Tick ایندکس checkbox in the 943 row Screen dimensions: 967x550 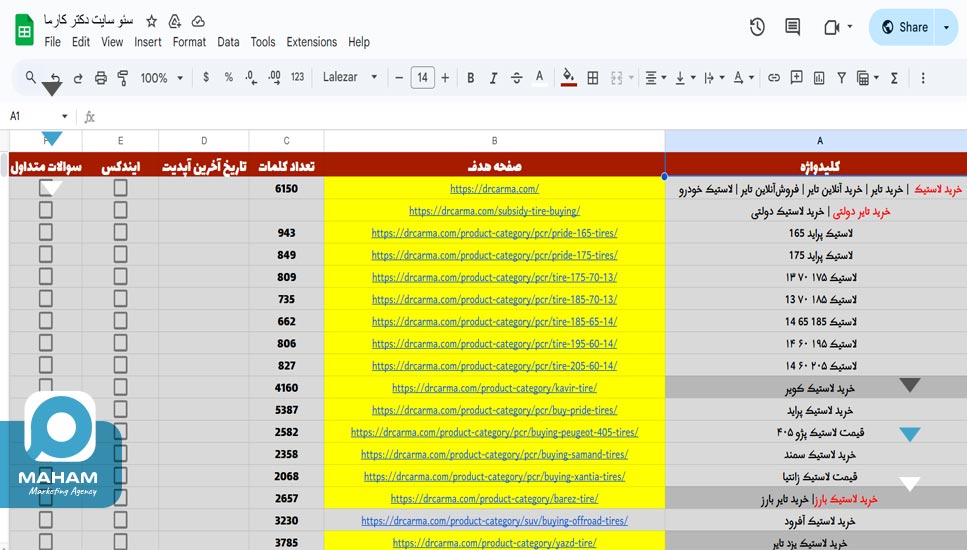120,232
